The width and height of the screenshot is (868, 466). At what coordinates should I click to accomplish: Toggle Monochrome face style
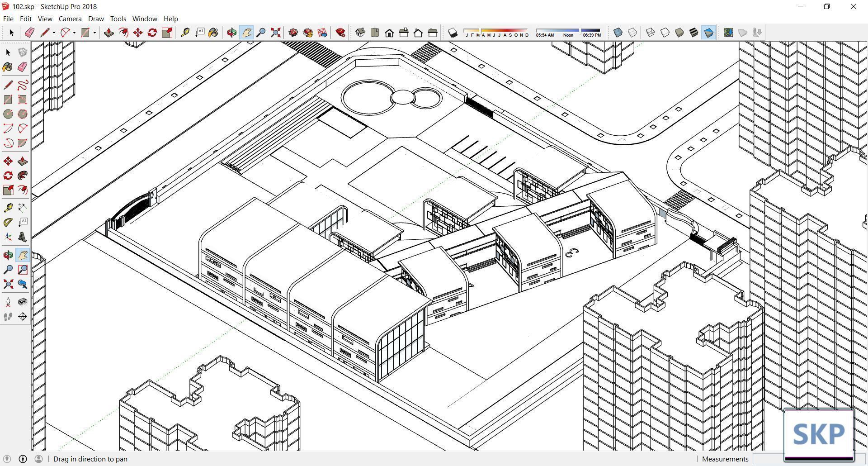click(x=708, y=33)
